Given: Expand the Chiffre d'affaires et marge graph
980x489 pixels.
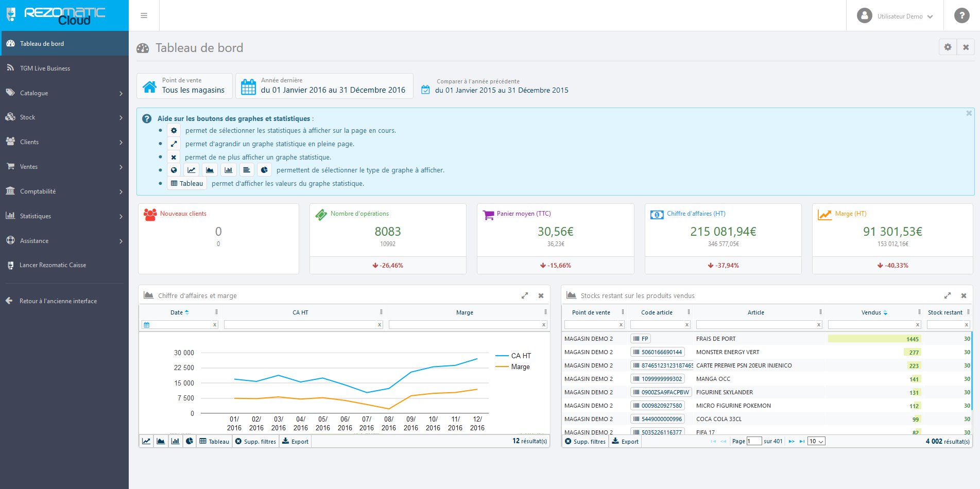Looking at the screenshot, I should (525, 295).
